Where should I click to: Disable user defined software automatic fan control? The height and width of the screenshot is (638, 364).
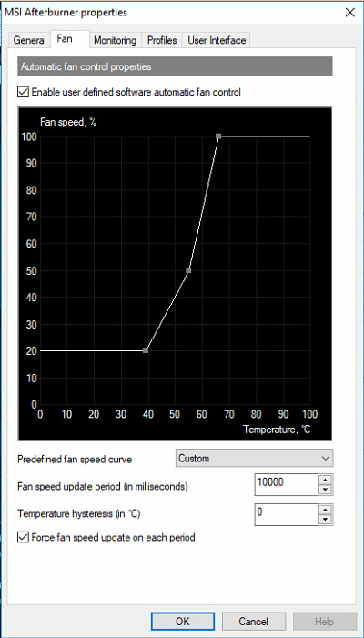point(23,92)
